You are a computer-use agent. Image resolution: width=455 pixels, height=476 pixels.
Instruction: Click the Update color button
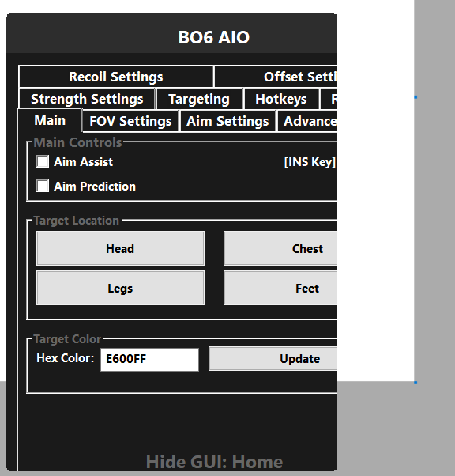(x=273, y=359)
